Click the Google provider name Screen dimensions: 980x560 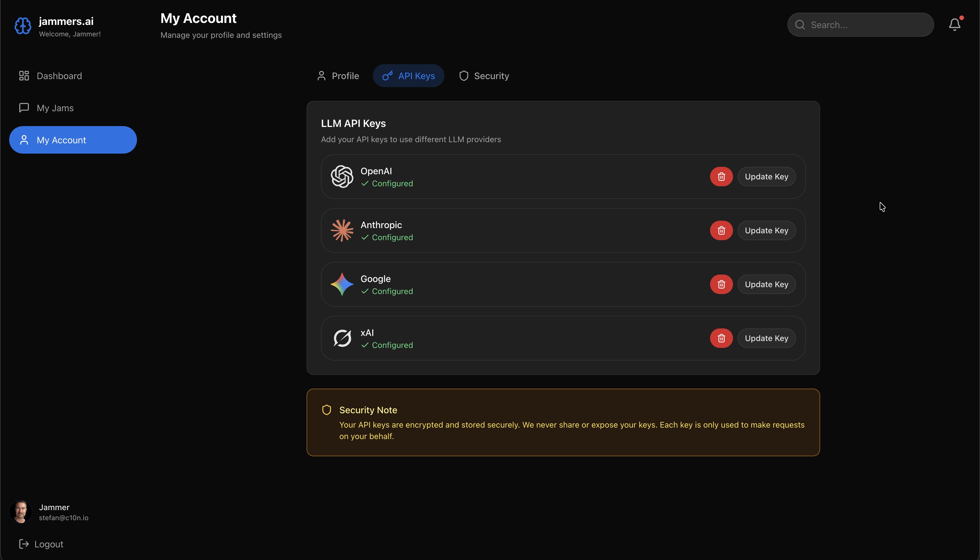(375, 279)
